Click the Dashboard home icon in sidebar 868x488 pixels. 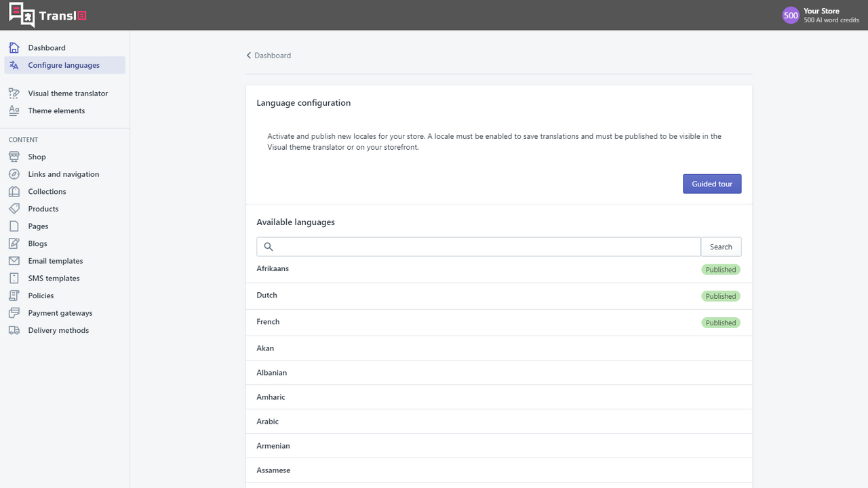pyautogui.click(x=14, y=47)
